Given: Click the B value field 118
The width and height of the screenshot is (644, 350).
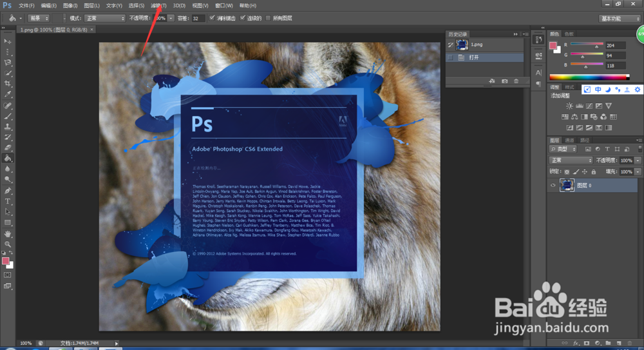Looking at the screenshot, I should pos(615,66).
